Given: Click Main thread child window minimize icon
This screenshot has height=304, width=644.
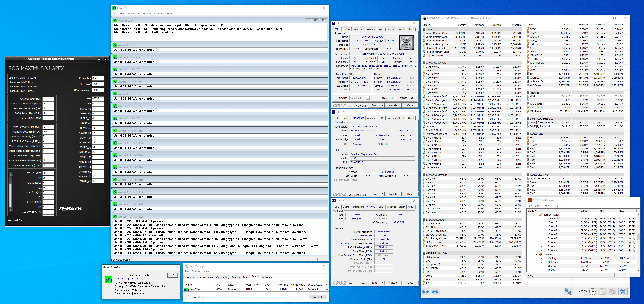Looking at the screenshot, I should point(308,20).
